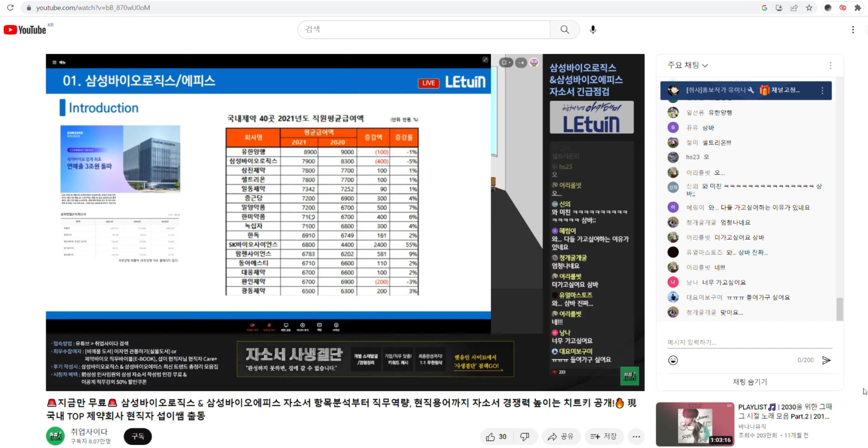Save video with 저장 button
868x448 pixels.
pos(603,437)
